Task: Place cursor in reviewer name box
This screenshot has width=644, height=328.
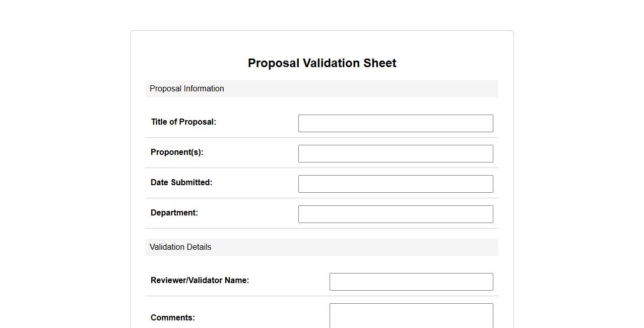Action: point(411,282)
